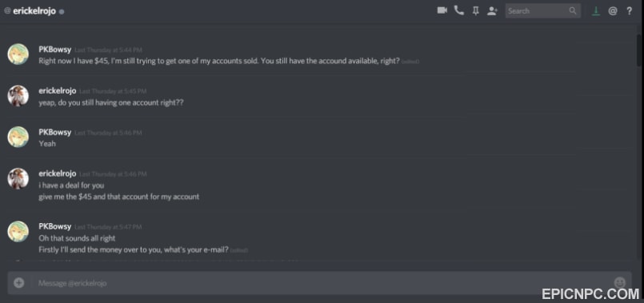
Task: Click PKBowsy avatar on first message
Action: (x=18, y=54)
